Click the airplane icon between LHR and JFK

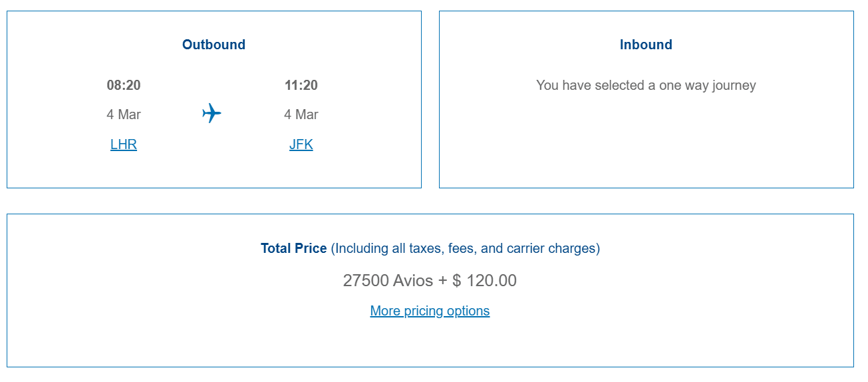pyautogui.click(x=212, y=113)
